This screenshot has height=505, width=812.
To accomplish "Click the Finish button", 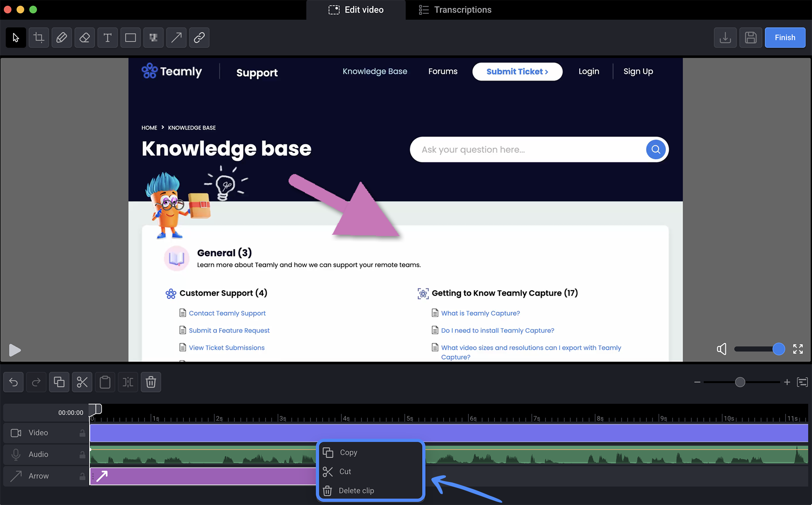I will (785, 38).
